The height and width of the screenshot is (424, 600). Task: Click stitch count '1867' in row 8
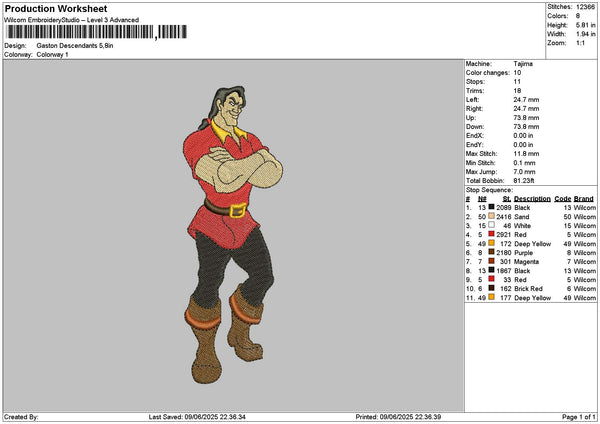coord(504,271)
